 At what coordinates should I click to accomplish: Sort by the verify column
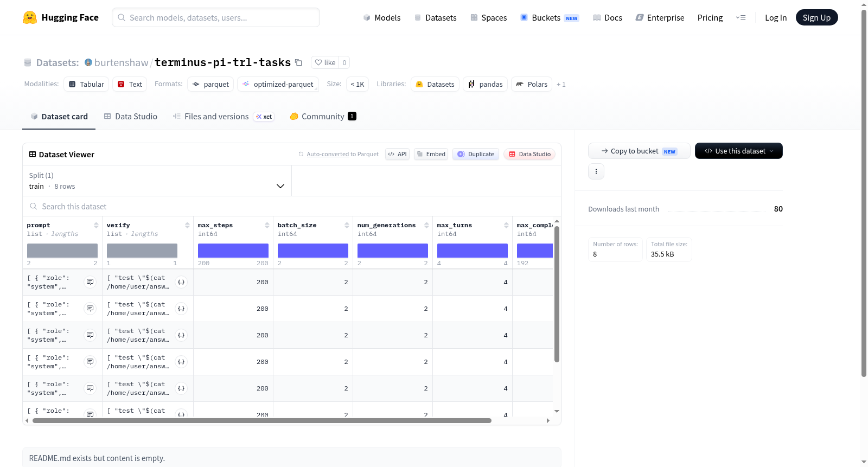pos(187,225)
